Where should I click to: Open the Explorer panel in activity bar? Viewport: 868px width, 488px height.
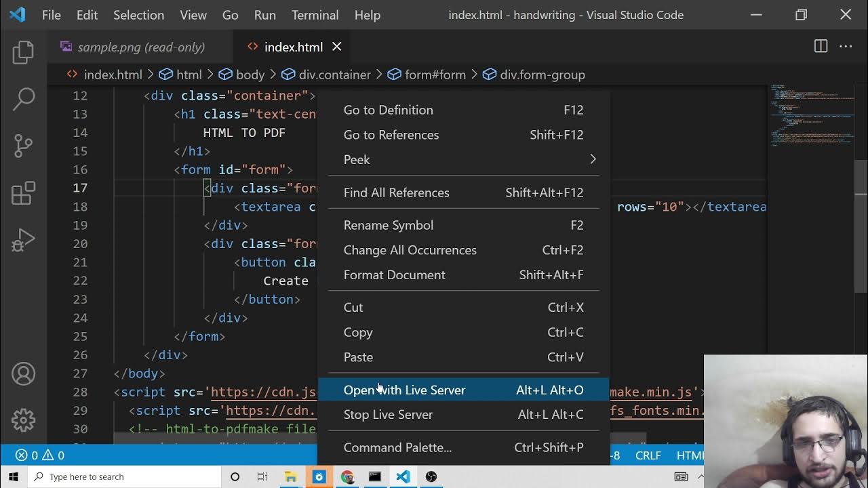tap(23, 53)
